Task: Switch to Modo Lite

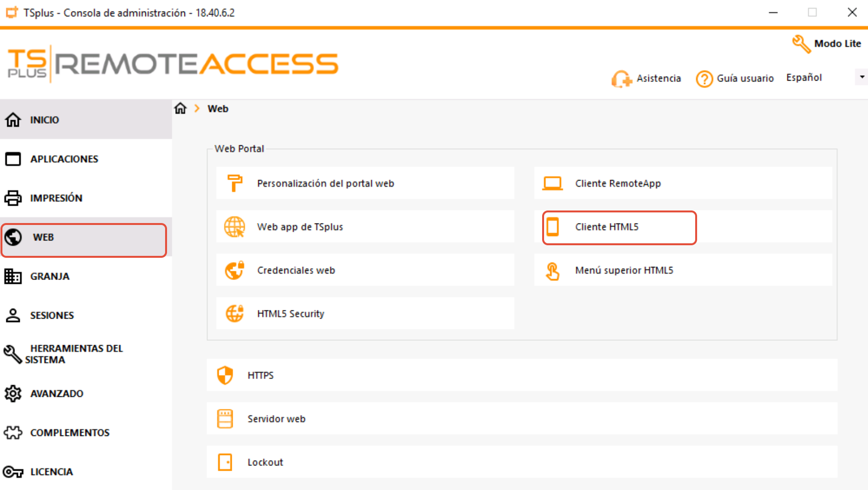Action: 838,43
